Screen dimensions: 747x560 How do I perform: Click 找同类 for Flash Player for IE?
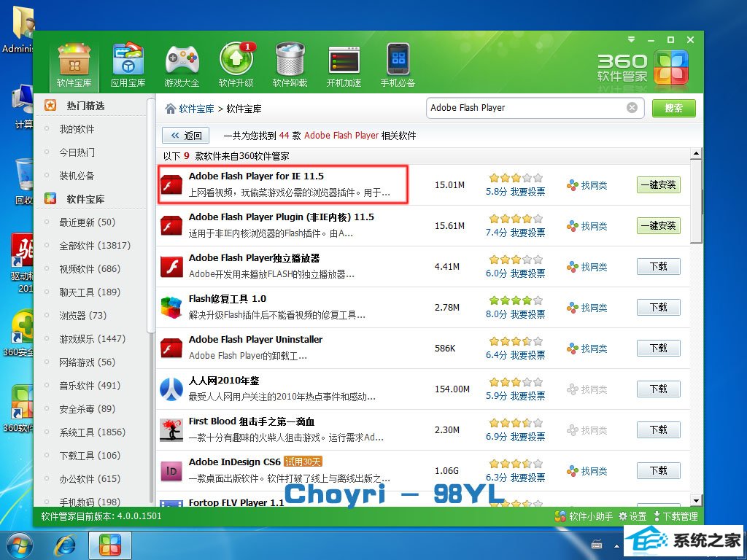(587, 185)
